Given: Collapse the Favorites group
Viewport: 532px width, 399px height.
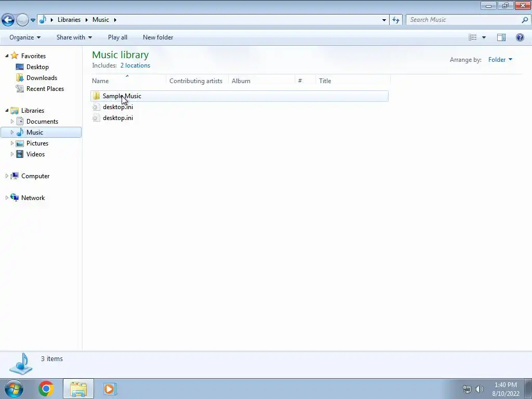Looking at the screenshot, I should 7,56.
